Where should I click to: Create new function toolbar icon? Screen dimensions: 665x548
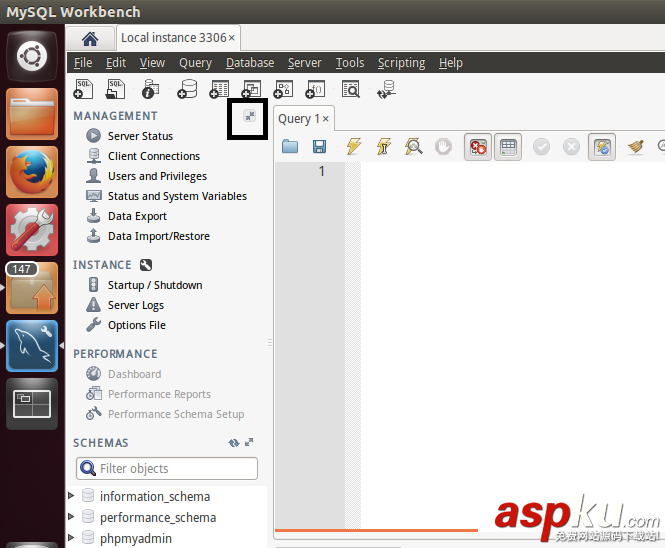point(315,89)
